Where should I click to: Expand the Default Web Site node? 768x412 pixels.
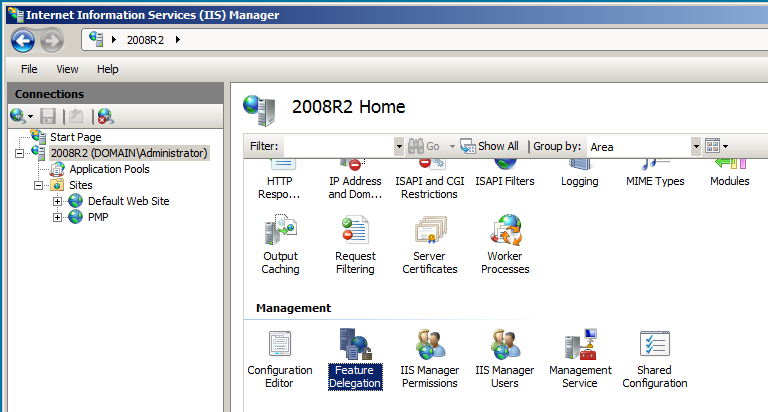57,201
